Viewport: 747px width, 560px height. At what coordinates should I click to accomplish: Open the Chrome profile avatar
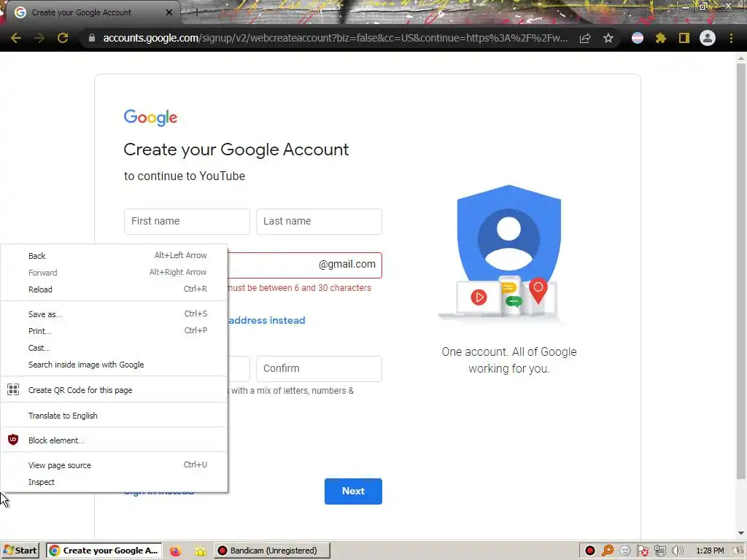pyautogui.click(x=708, y=38)
